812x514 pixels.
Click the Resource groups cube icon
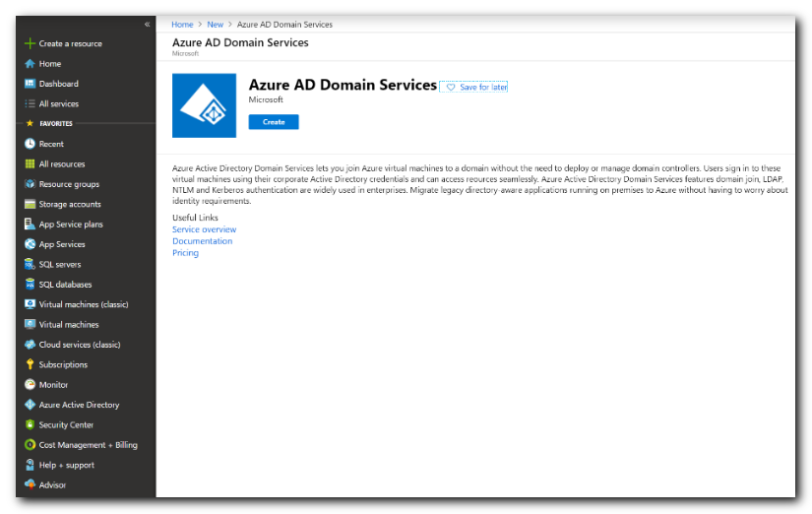coord(31,184)
